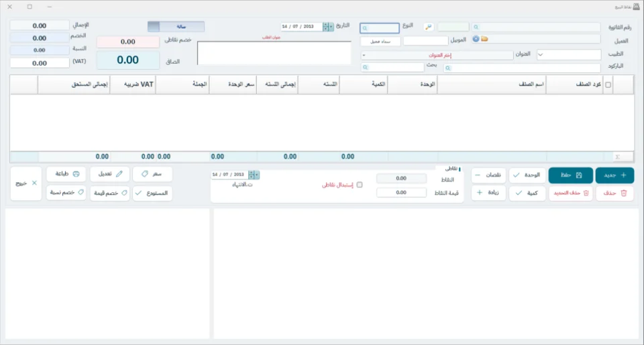Click the طباعة (Print) printer button
Image resolution: width=644 pixels, height=345 pixels.
point(66,174)
